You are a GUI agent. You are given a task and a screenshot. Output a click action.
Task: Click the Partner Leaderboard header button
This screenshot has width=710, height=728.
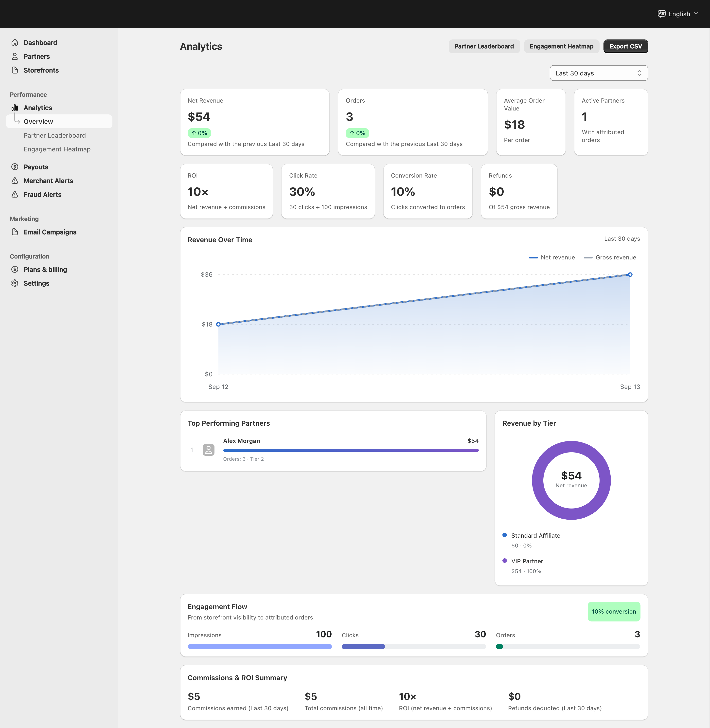point(484,46)
